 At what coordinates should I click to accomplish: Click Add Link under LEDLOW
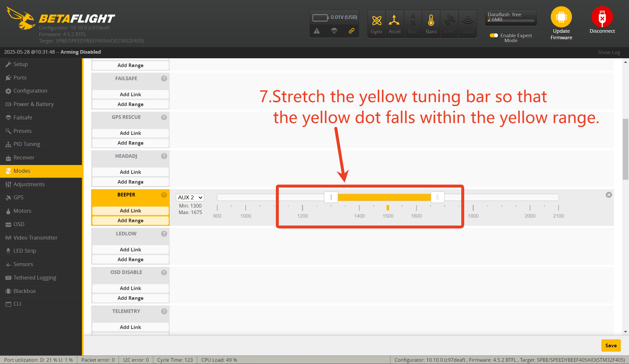point(130,250)
